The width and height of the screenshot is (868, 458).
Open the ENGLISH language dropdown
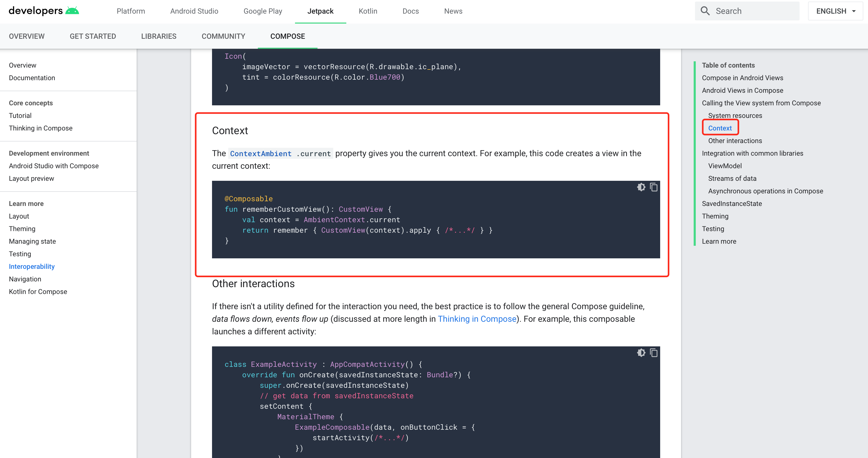(x=835, y=11)
